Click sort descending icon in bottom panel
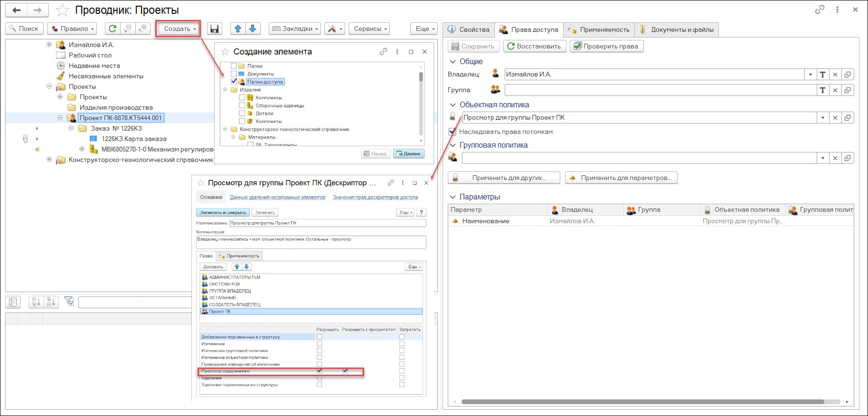 click(x=51, y=302)
